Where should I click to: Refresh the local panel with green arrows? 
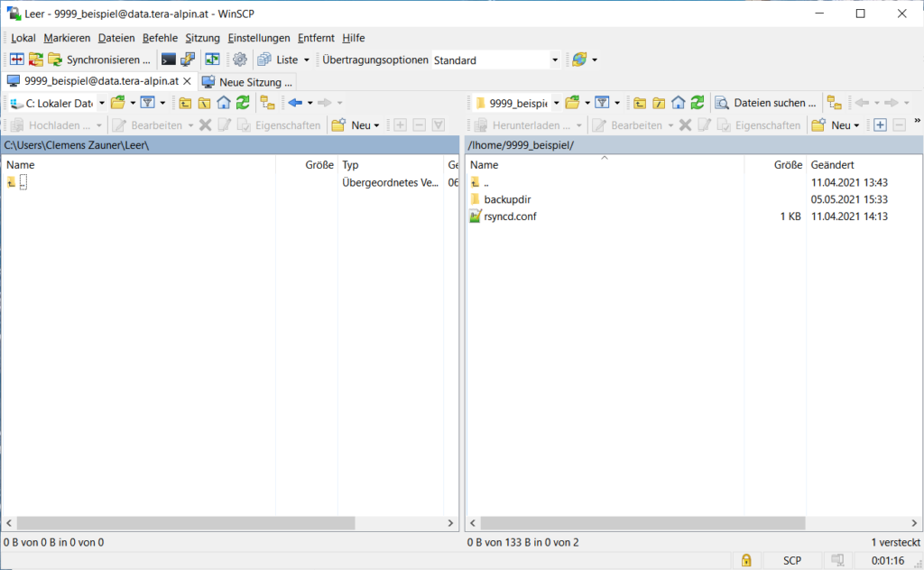(243, 103)
